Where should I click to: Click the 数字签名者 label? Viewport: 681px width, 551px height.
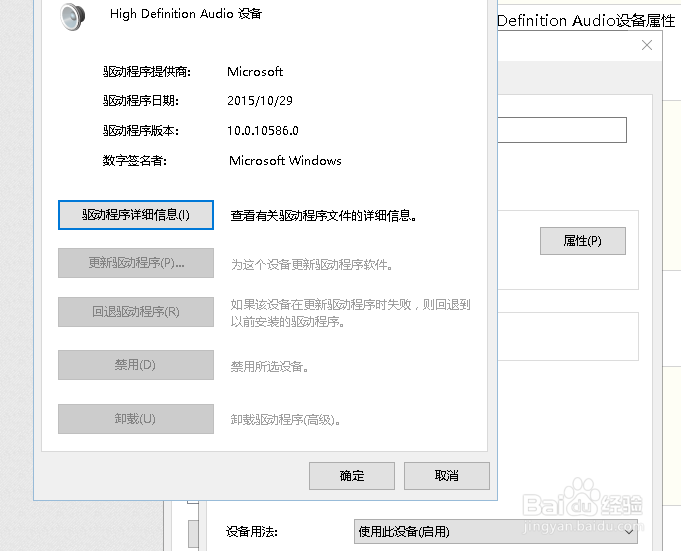(x=135, y=161)
